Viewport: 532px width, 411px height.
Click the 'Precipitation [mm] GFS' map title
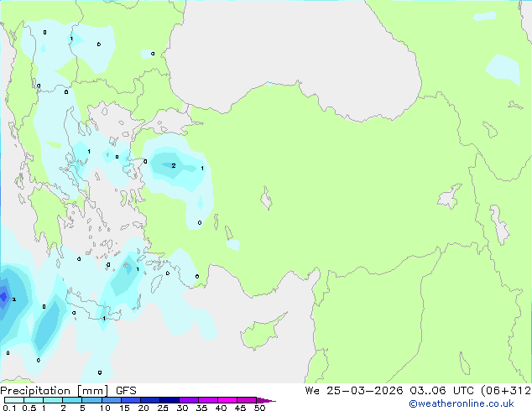click(68, 391)
